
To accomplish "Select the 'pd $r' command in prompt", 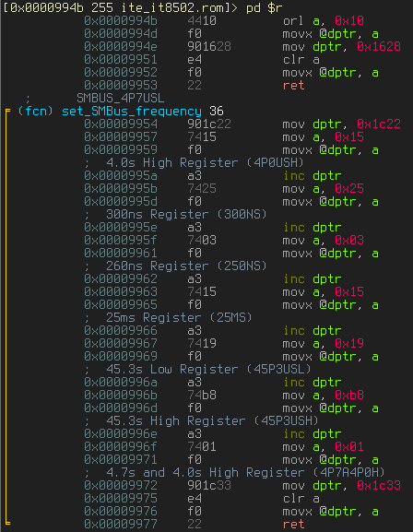I will click(x=264, y=7).
